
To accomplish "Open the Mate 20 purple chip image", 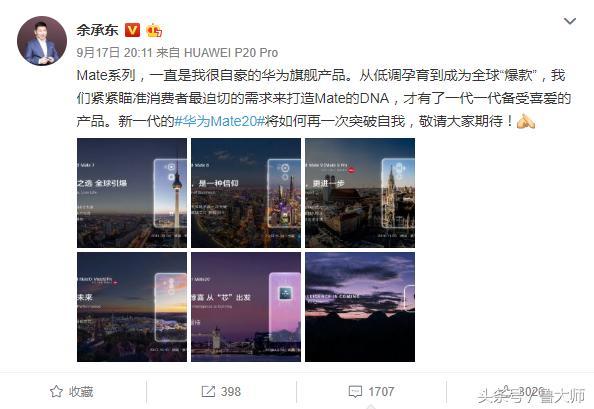I will click(246, 307).
